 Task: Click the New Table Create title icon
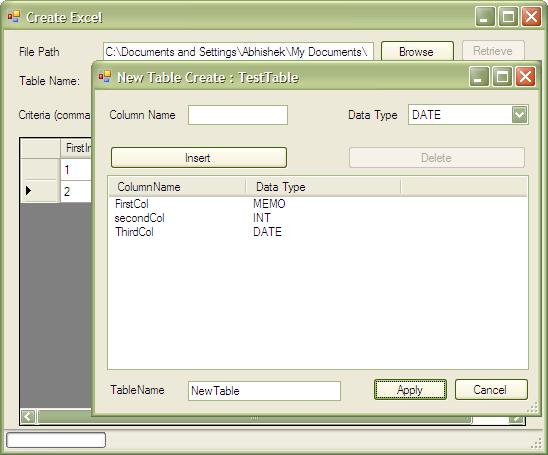[104, 77]
